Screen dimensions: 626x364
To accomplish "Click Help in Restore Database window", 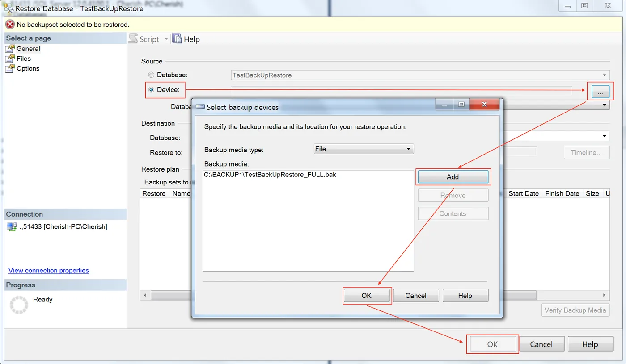I will pos(590,344).
